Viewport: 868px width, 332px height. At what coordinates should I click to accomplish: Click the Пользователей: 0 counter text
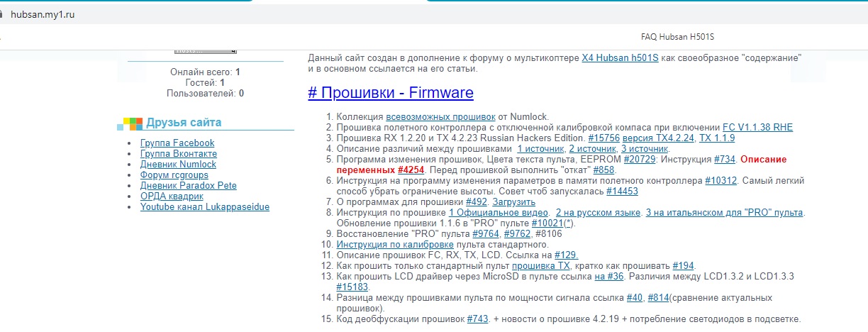coord(206,94)
